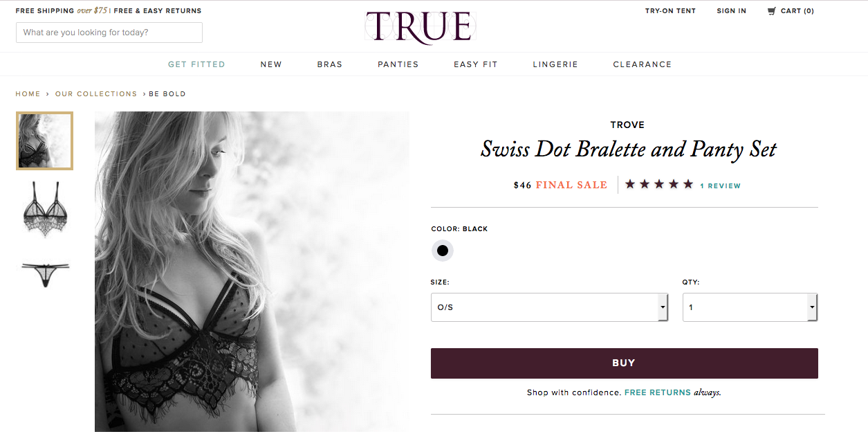Image resolution: width=868 pixels, height=434 pixels.
Task: Open the shopping cart icon
Action: (x=771, y=11)
